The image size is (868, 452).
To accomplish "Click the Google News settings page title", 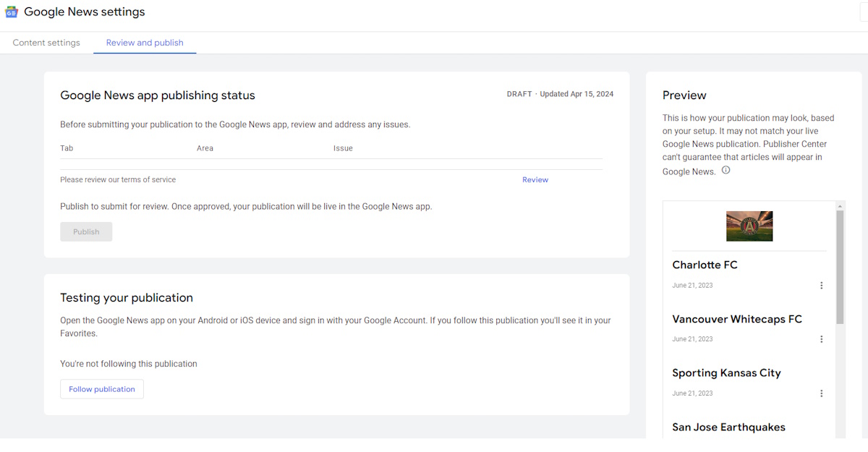I will (85, 12).
